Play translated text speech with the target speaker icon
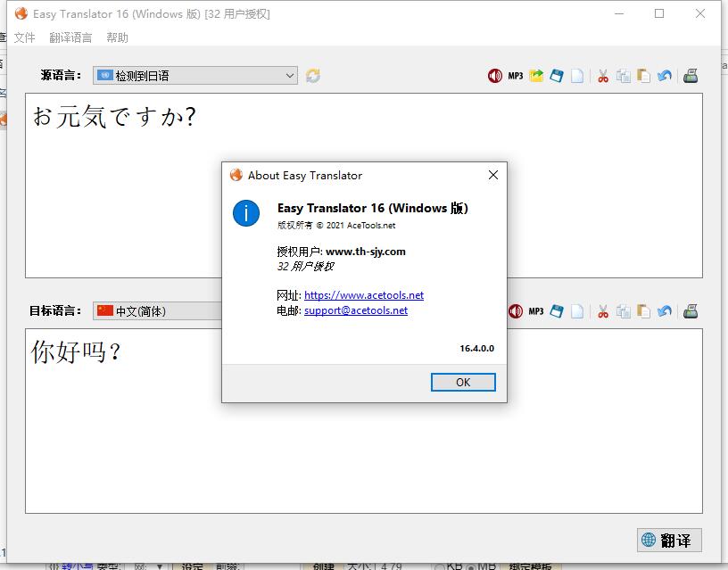728x570 pixels. click(x=516, y=311)
